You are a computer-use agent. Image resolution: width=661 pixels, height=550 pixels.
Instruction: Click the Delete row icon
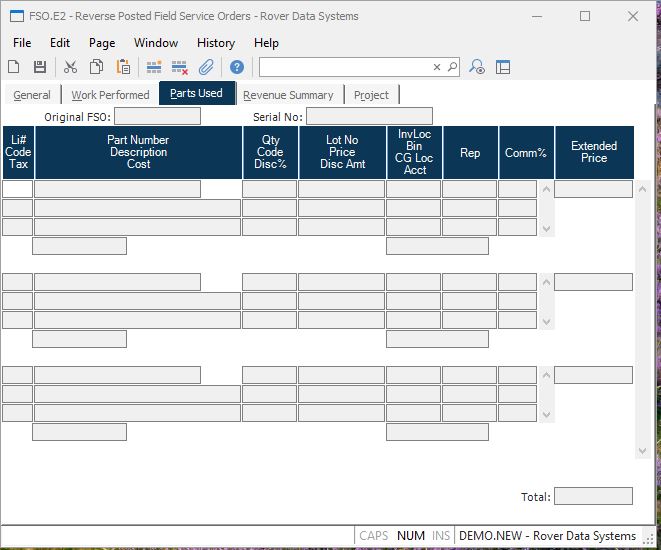(180, 67)
